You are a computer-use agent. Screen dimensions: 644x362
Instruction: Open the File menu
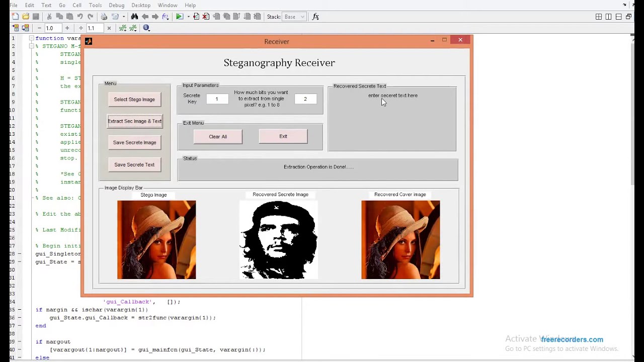(x=14, y=5)
